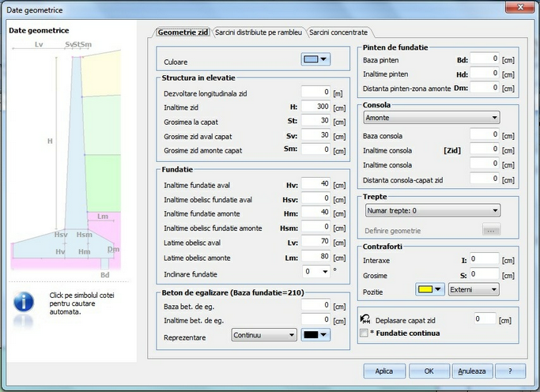Switch to the Geometrie zid tab
Image resolution: width=540 pixels, height=392 pixels.
[x=183, y=32]
